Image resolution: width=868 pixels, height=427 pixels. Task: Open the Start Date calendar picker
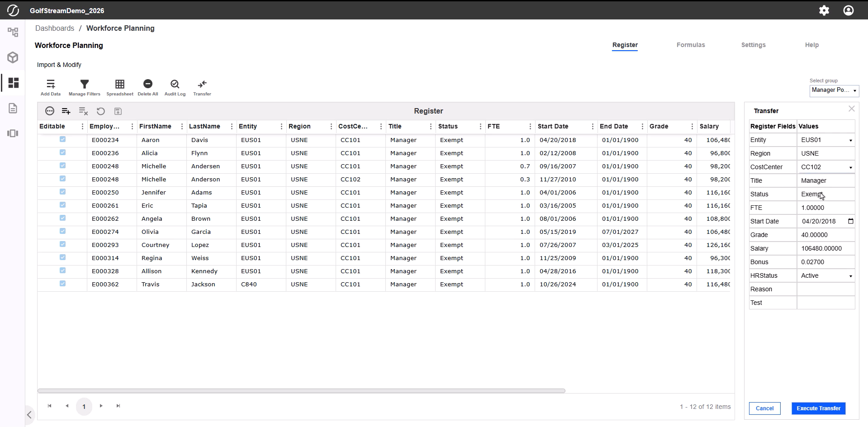click(x=850, y=221)
